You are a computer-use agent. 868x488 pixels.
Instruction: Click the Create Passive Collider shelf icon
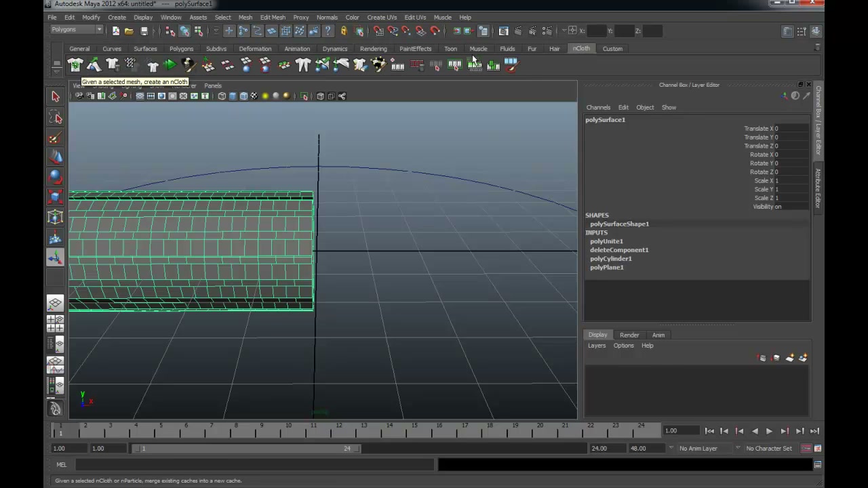tap(94, 65)
